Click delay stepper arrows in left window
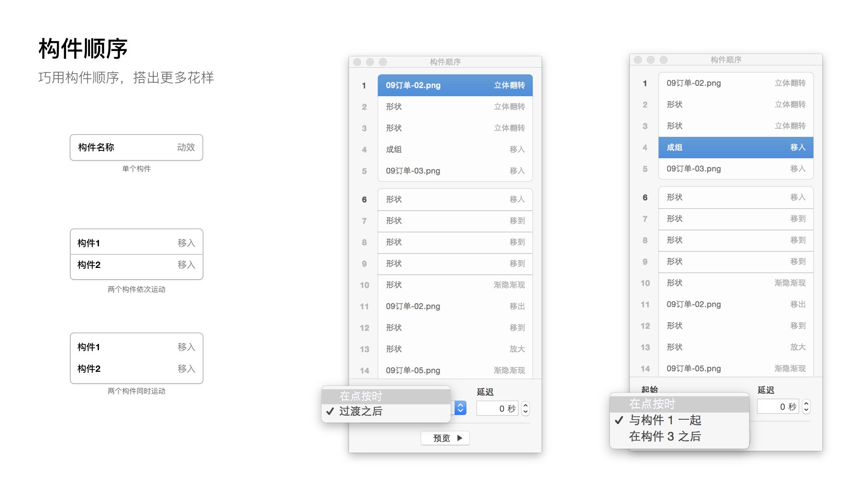Image resolution: width=868 pixels, height=488 pixels. tap(525, 408)
